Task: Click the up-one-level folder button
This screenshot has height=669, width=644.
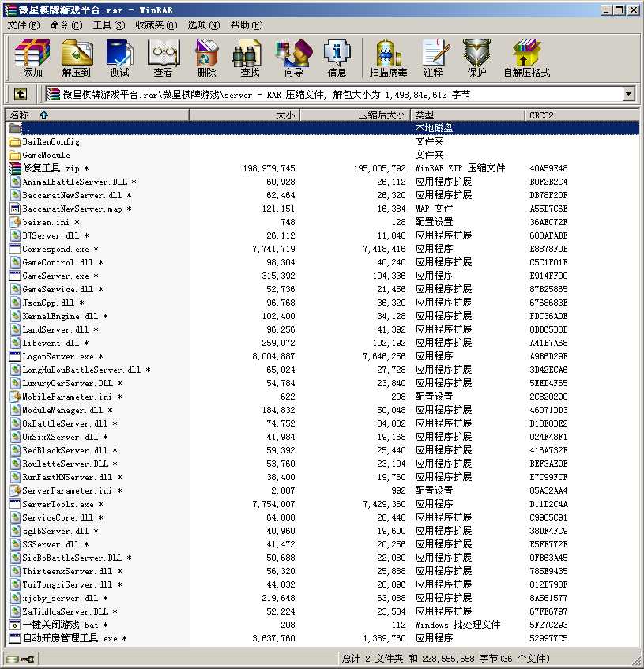Action: (21, 94)
